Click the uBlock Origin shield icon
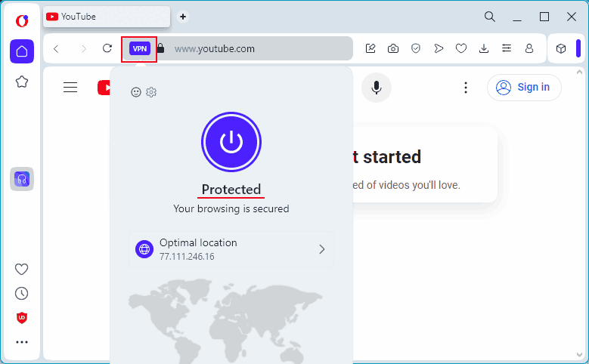Viewport: 589px width, 364px height. pos(22,318)
